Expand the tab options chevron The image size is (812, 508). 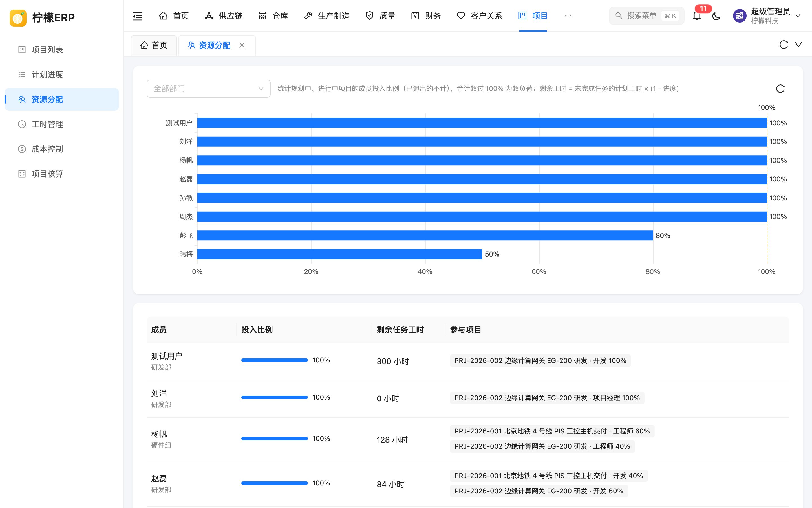[798, 45]
